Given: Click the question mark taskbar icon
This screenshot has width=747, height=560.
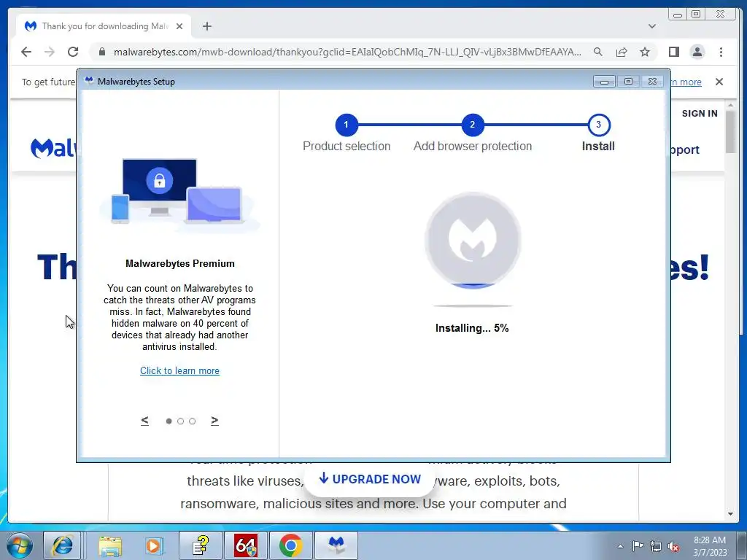Looking at the screenshot, I should [x=201, y=545].
